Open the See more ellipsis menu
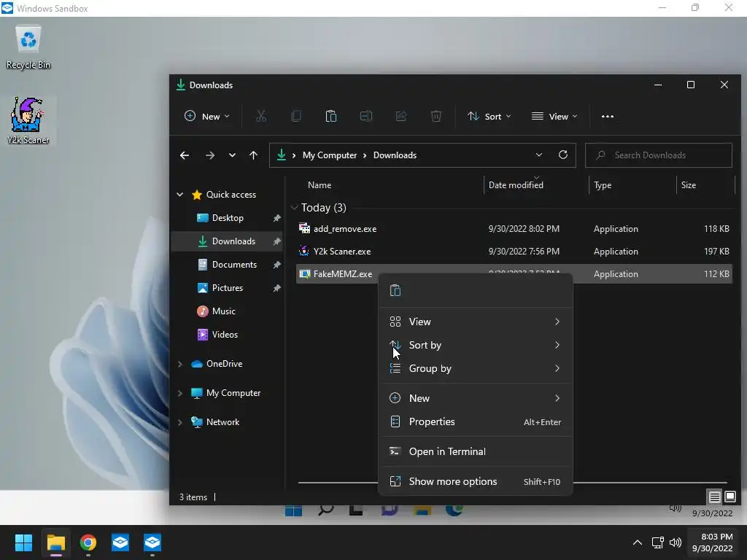Viewport: 747px width, 560px height. [x=608, y=116]
